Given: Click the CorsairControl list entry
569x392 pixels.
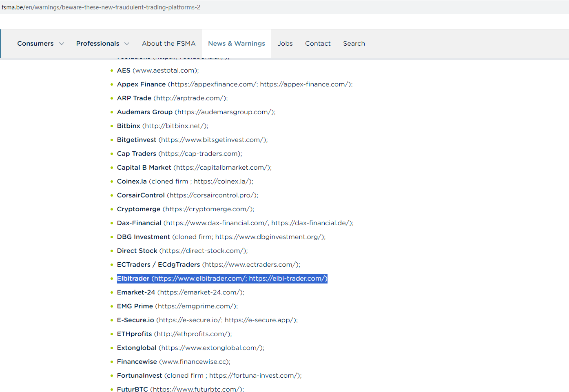Looking at the screenshot, I should (x=187, y=195).
